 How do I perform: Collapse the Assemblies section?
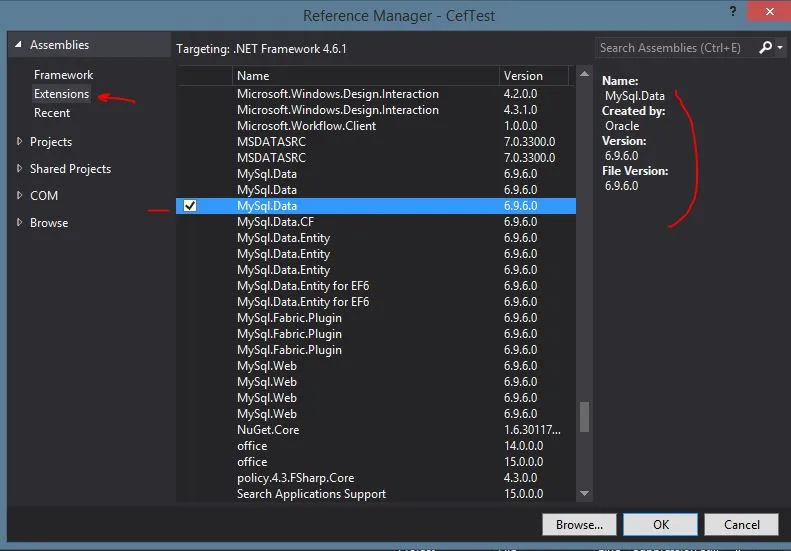click(18, 44)
